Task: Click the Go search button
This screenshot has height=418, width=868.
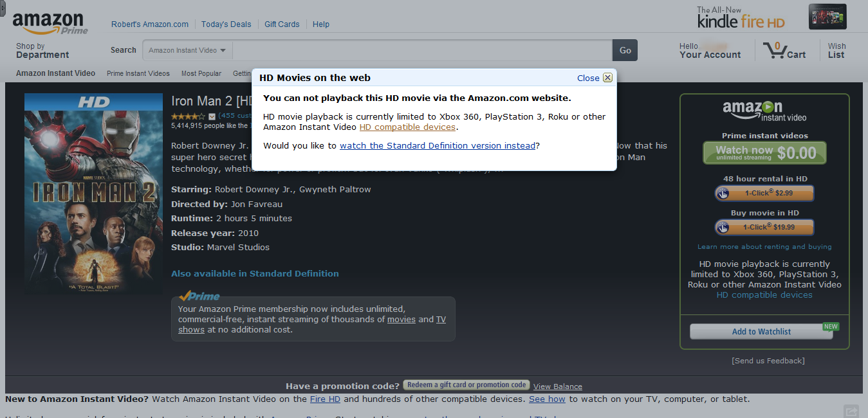Action: tap(625, 50)
